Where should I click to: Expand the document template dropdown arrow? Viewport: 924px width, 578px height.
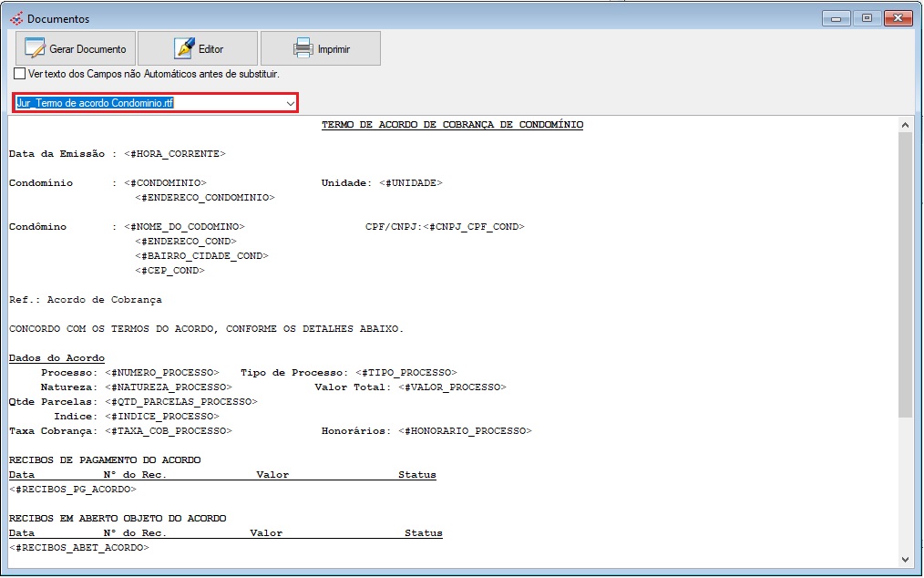point(290,103)
